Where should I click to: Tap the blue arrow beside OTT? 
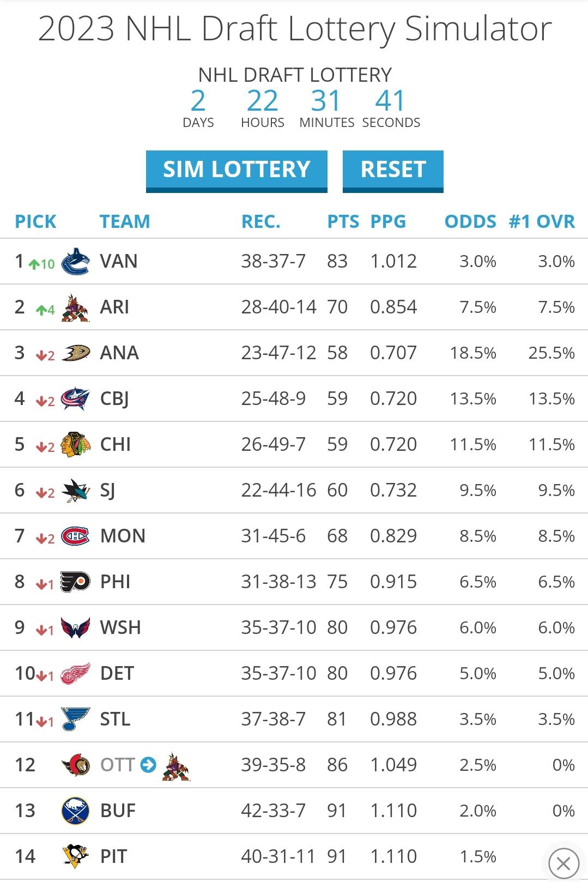tap(148, 765)
